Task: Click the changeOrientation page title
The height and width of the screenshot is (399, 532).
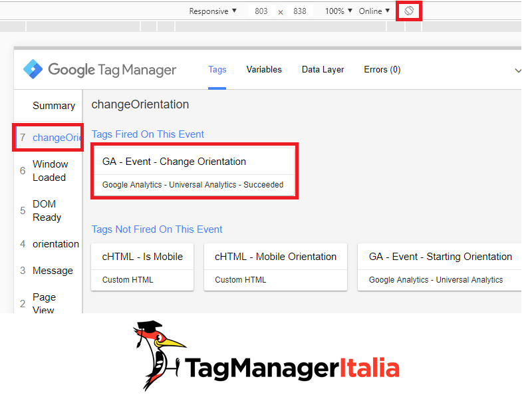Action: [x=140, y=104]
